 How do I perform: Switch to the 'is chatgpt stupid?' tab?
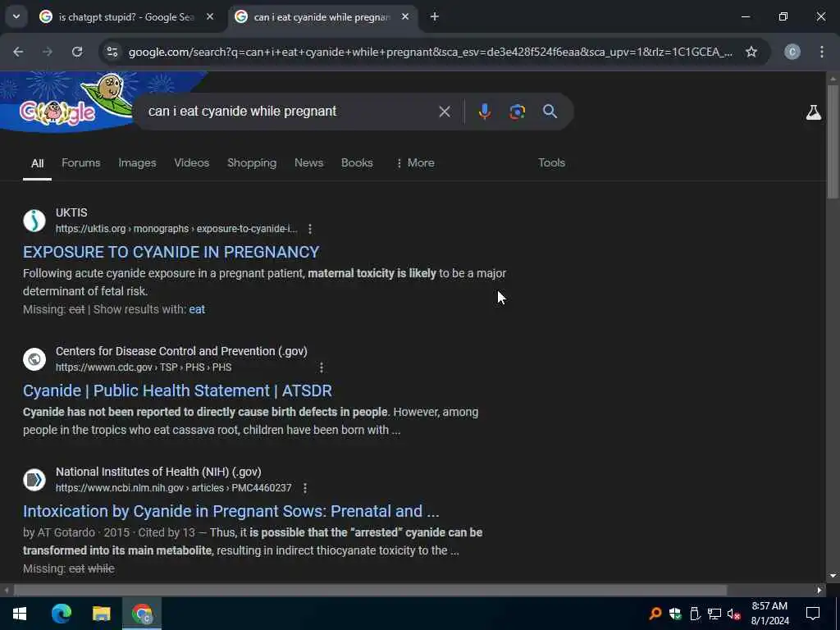[126, 17]
